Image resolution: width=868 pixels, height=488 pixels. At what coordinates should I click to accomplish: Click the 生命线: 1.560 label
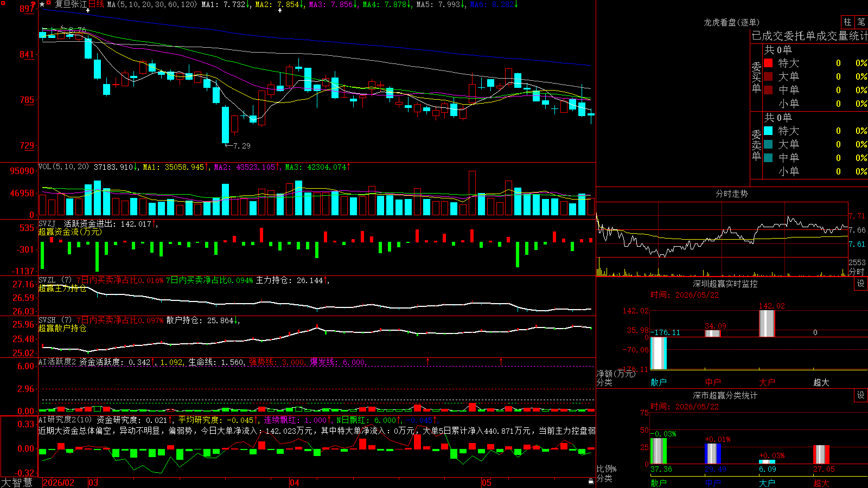[216, 362]
